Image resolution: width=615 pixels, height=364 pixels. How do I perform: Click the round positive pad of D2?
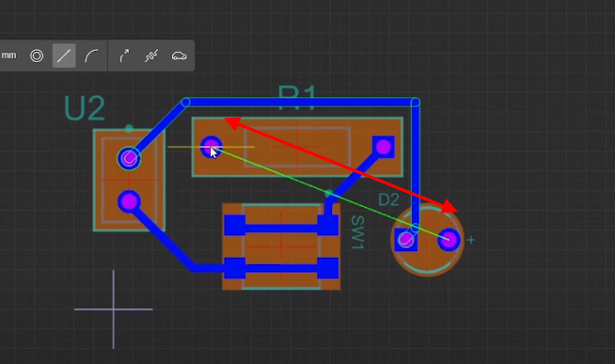(449, 240)
